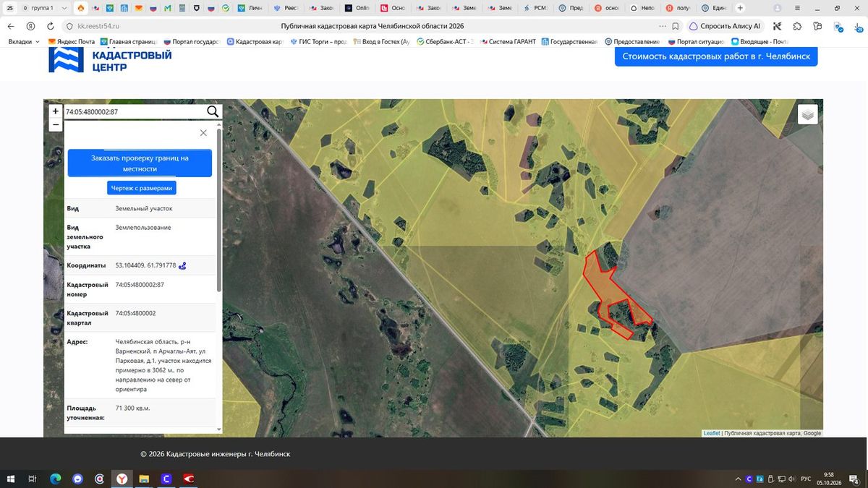
Task: Open Task View on the taskbar
Action: [33, 479]
